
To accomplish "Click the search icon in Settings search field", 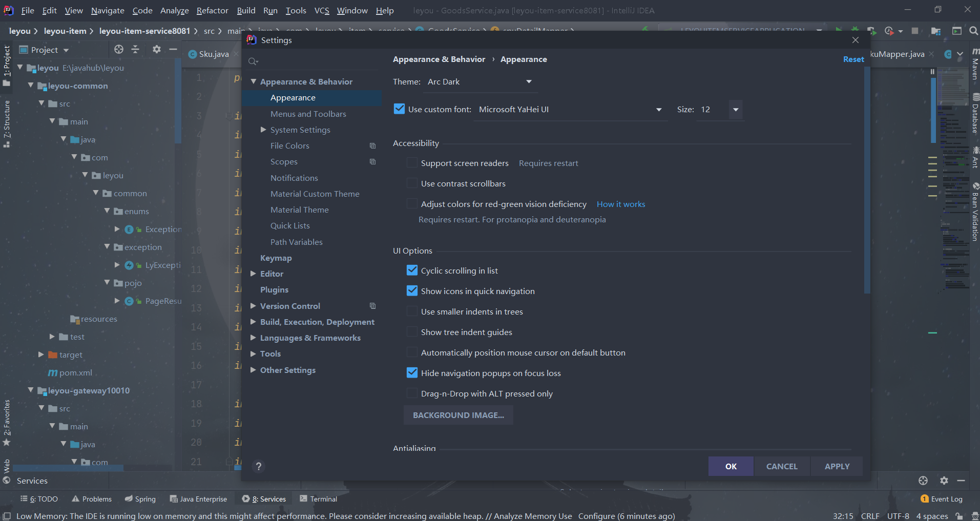I will point(253,61).
